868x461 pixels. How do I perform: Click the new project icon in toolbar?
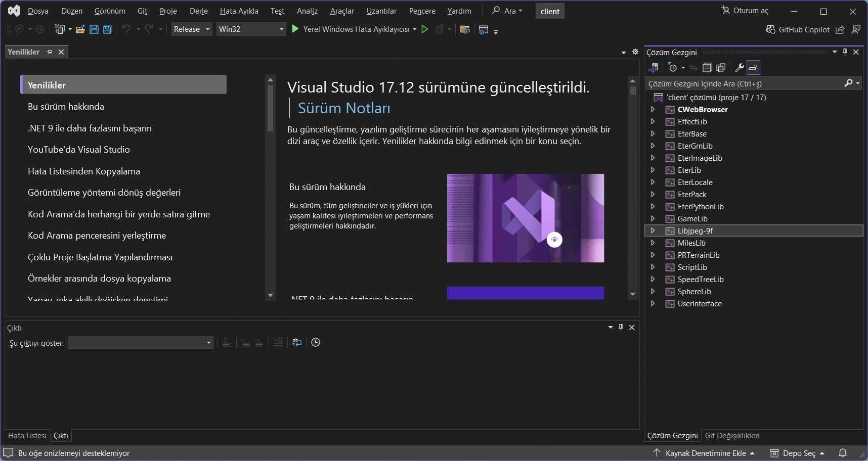point(60,29)
